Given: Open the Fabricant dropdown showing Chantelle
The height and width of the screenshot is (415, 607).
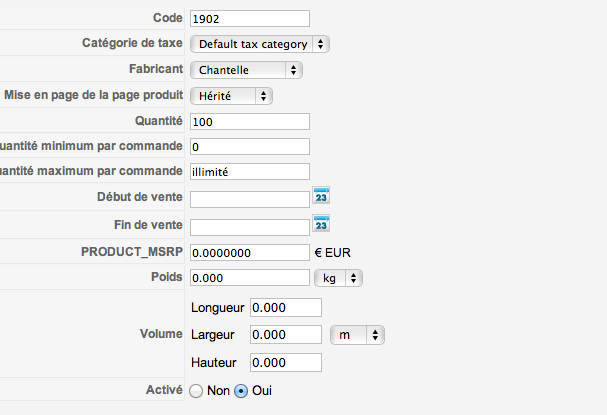Looking at the screenshot, I should pos(246,70).
